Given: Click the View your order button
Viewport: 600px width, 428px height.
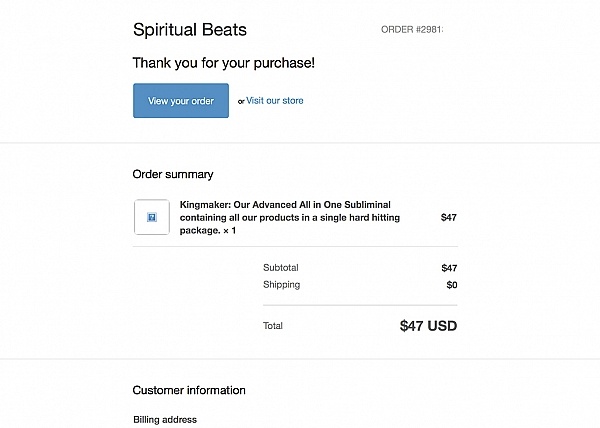Looking at the screenshot, I should coord(181,101).
